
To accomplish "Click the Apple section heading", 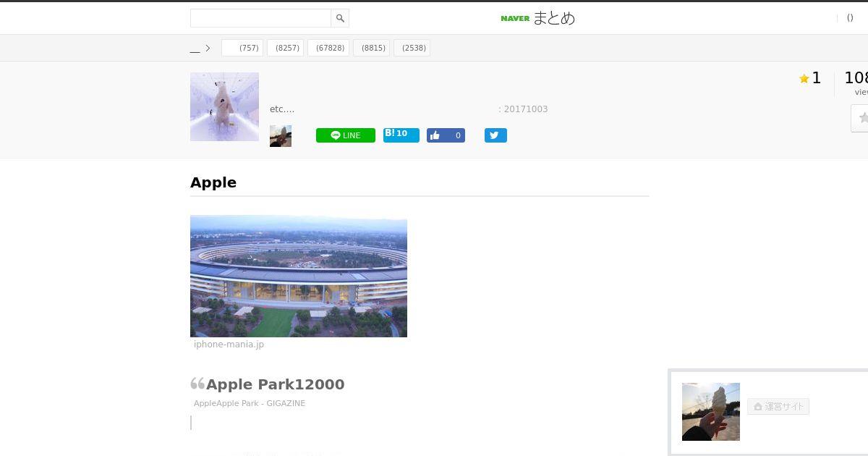I will (x=213, y=182).
